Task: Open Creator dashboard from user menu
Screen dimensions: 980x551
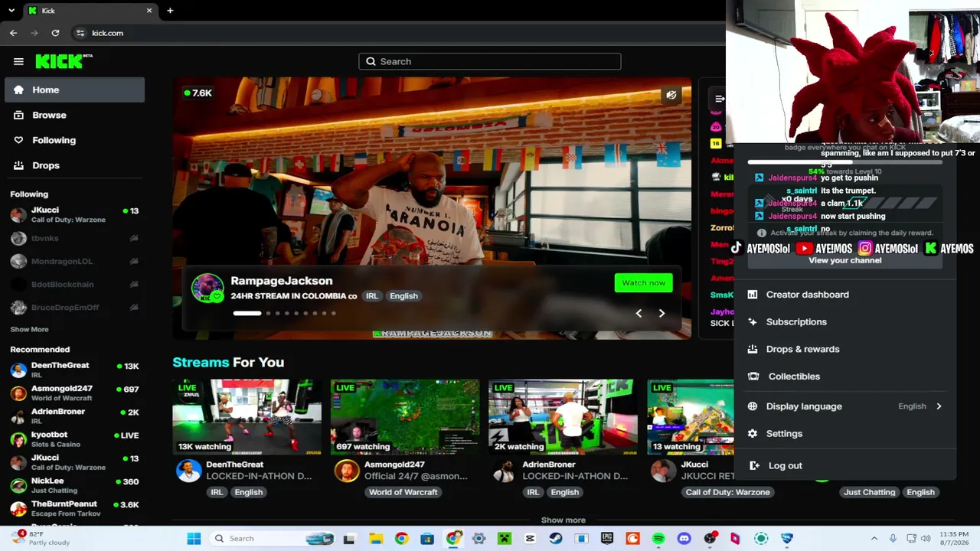Action: coord(845,295)
